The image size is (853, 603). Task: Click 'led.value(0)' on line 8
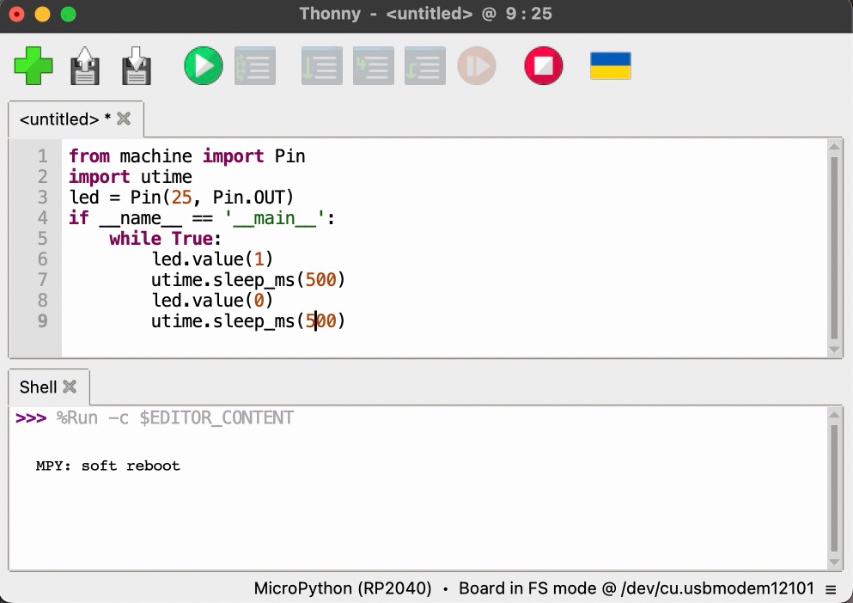coord(212,300)
